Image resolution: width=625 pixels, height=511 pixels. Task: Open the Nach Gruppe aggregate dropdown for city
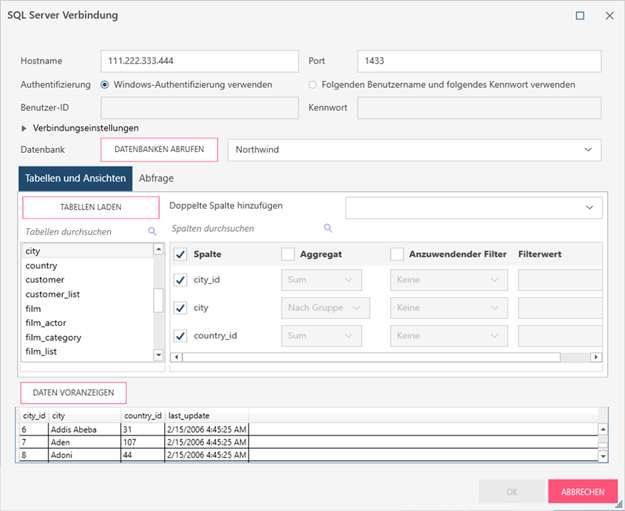tap(326, 308)
